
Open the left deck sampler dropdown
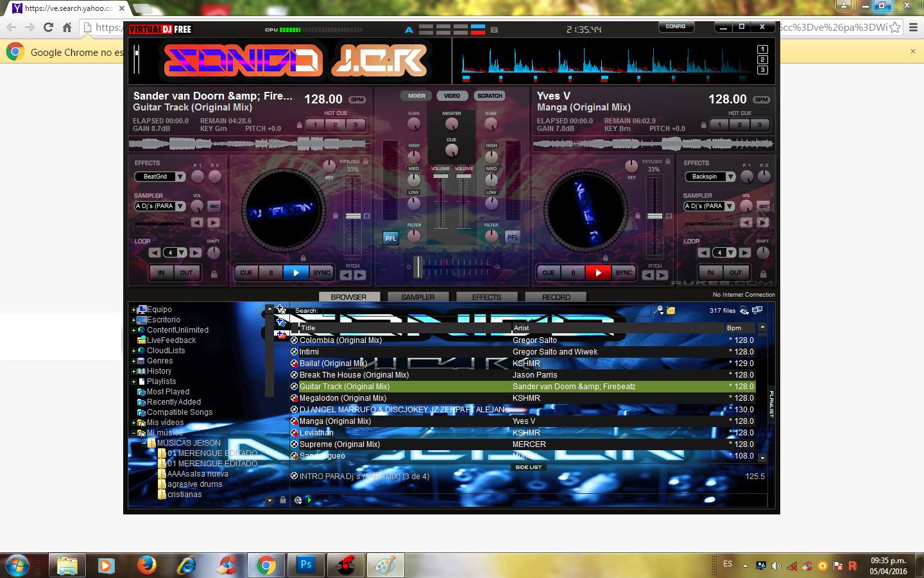pyautogui.click(x=180, y=206)
